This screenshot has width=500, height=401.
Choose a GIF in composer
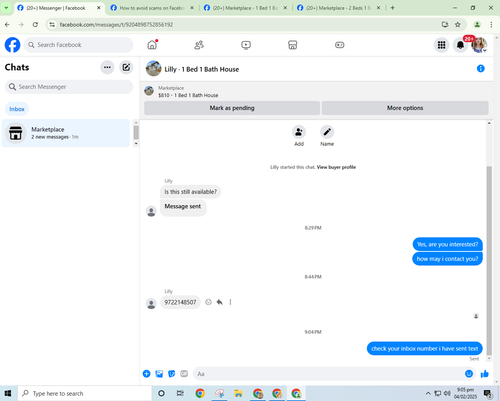[x=184, y=374]
